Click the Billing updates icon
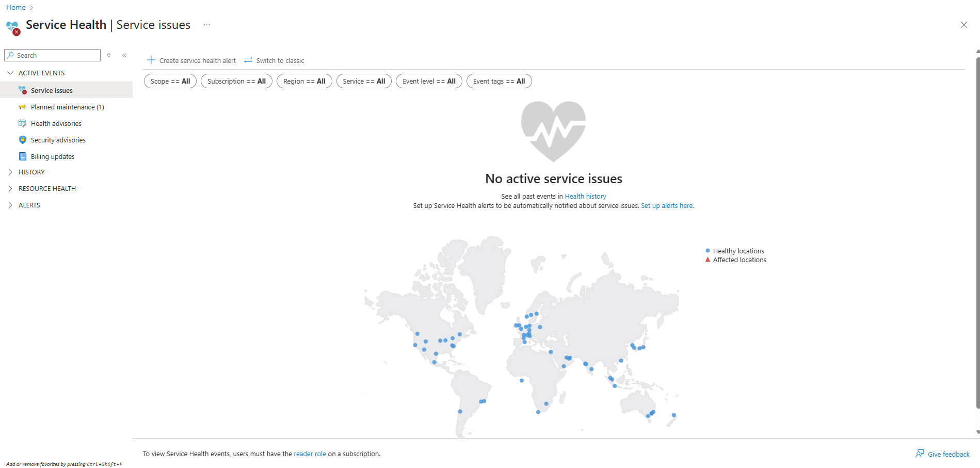The height and width of the screenshot is (468, 980). 22,156
